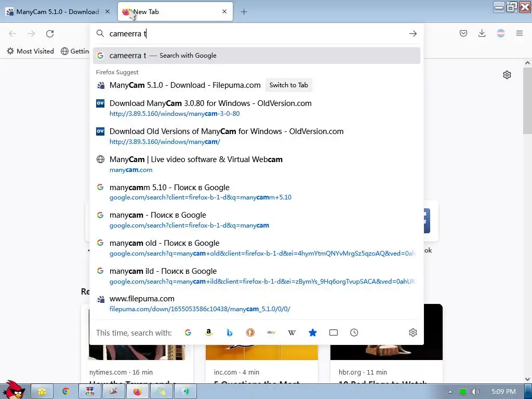This screenshot has height=399, width=532.
Task: Close the New Tab tab
Action: [x=224, y=11]
